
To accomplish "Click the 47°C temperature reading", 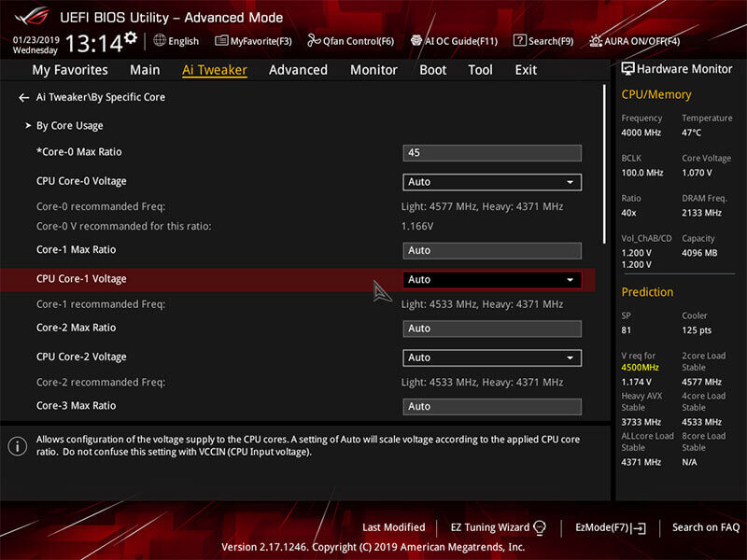I will (x=691, y=133).
